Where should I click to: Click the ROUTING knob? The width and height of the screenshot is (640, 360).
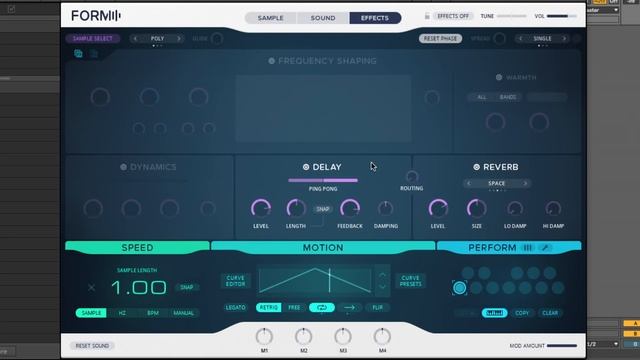point(412,177)
